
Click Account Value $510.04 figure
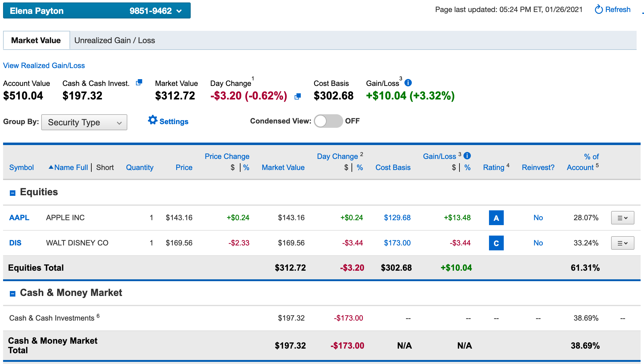point(23,96)
